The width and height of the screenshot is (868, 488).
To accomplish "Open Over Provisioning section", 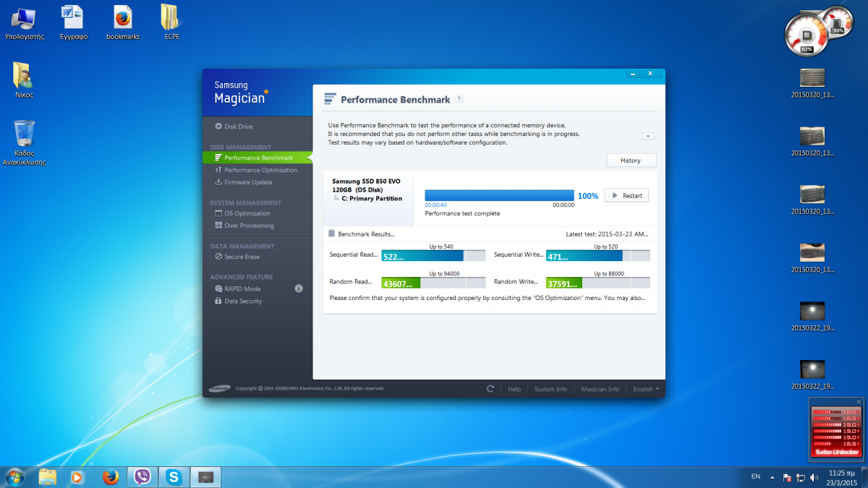I will (244, 226).
